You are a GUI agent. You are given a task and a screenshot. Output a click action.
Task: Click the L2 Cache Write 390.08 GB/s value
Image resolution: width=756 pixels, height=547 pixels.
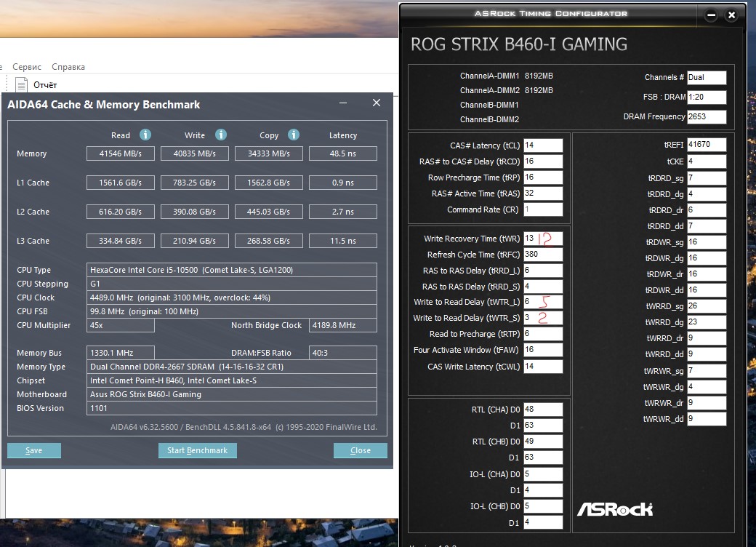click(195, 211)
